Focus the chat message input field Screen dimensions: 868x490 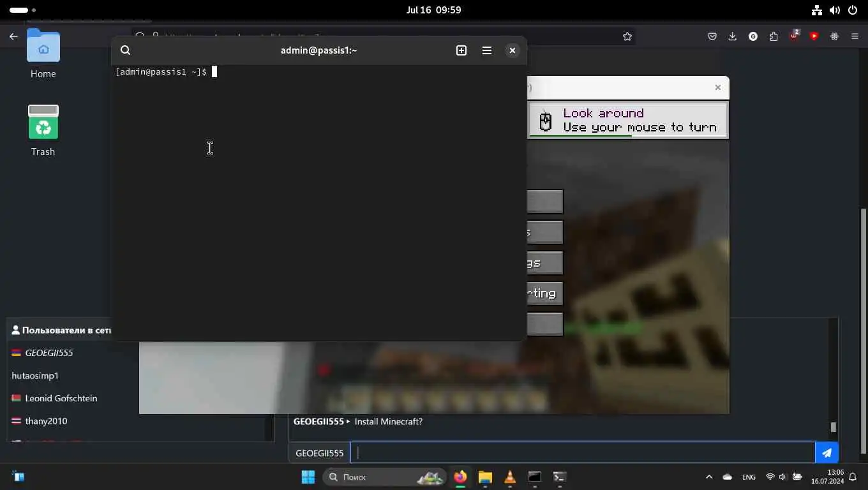pos(583,453)
